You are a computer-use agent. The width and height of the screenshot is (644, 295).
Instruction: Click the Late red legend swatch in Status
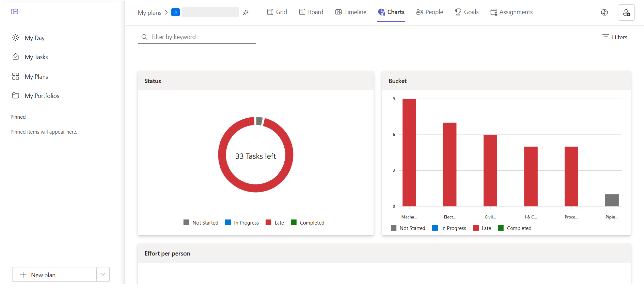[268, 222]
